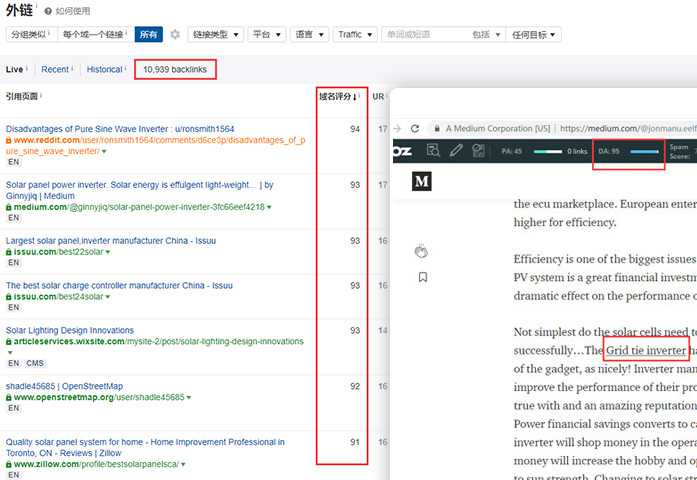Click domain score 92 for openstreetmap row

coord(355,386)
